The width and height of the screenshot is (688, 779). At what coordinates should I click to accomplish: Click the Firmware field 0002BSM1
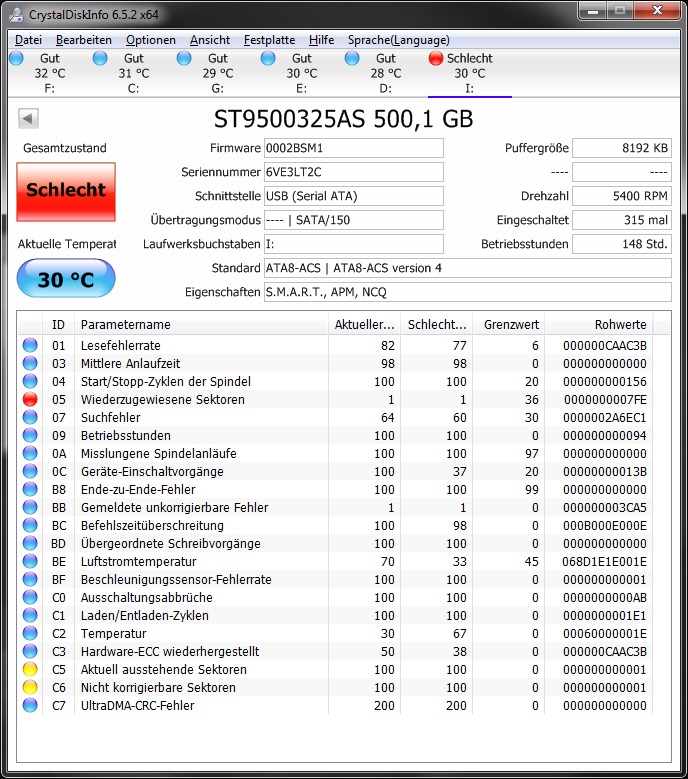coord(354,148)
